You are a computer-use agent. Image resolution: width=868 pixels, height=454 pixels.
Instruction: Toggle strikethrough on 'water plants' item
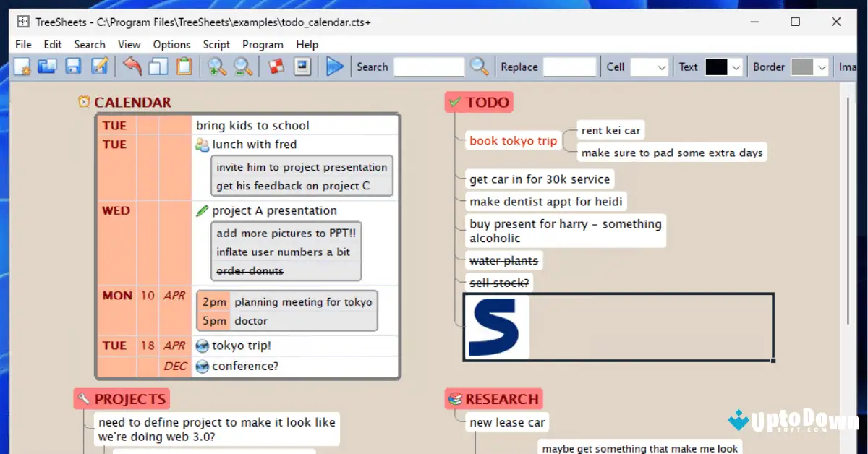[503, 260]
